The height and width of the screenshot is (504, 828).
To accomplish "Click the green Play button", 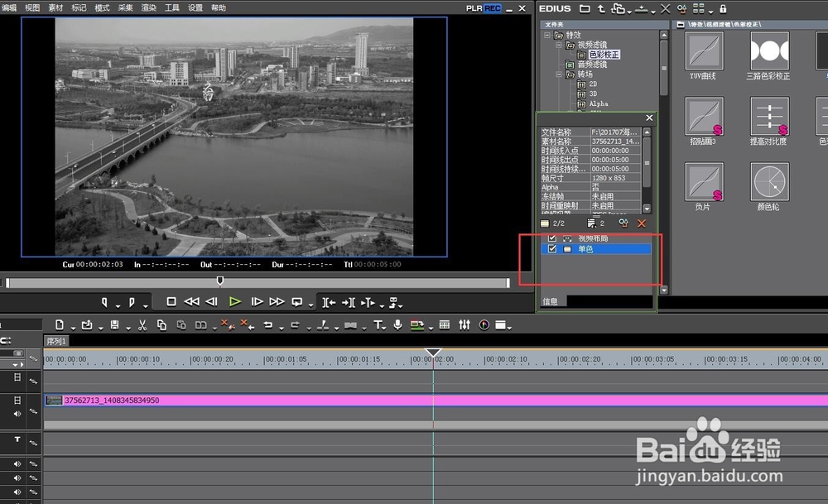I will [235, 302].
